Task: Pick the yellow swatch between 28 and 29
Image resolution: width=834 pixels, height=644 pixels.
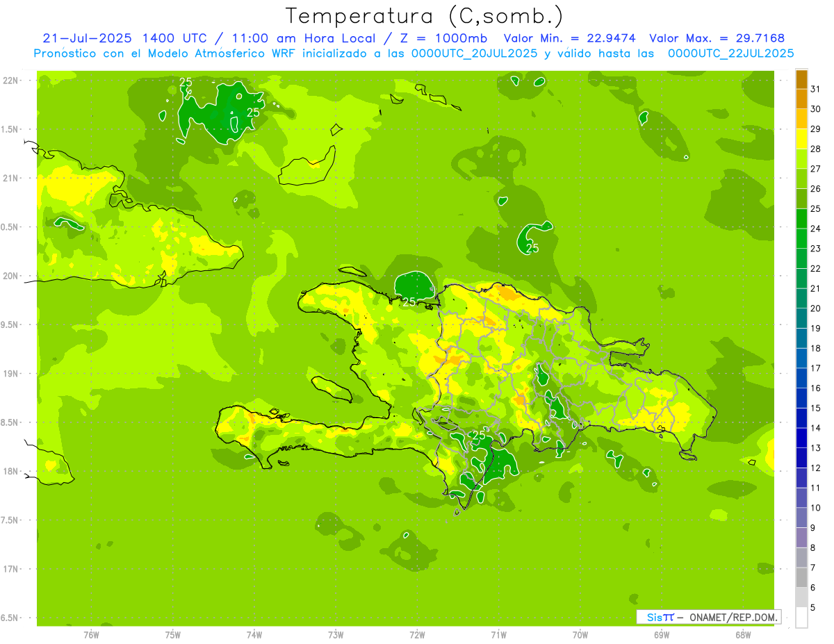Action: 801,139
